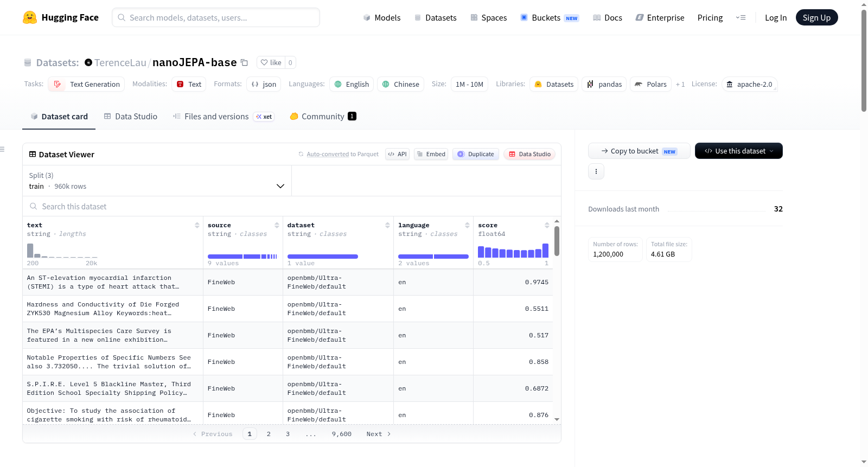Sort the dataset column

click(x=387, y=225)
